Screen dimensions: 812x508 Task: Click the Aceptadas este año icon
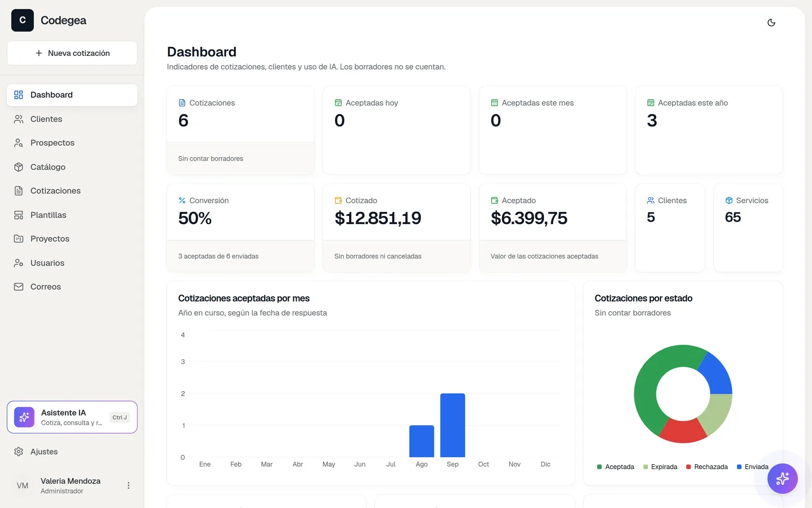coord(651,103)
